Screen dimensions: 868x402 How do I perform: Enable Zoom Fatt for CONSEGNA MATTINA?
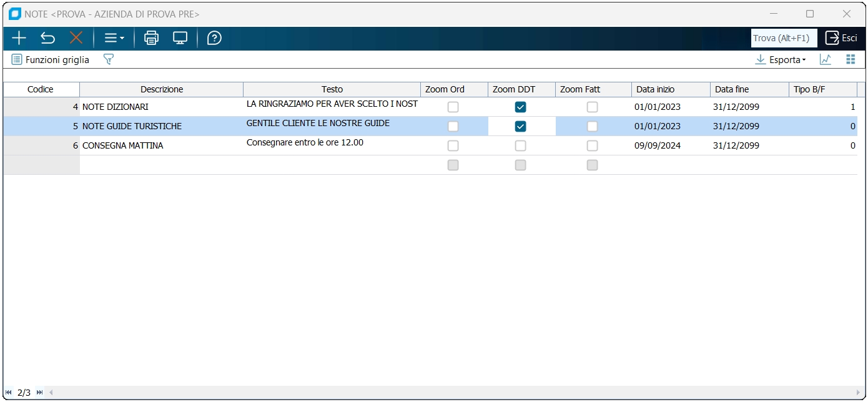tap(592, 145)
